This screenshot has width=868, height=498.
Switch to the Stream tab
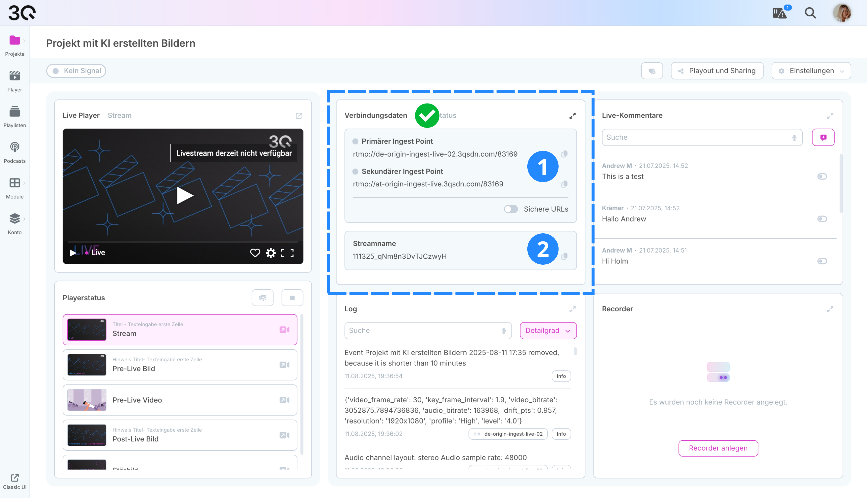click(120, 116)
